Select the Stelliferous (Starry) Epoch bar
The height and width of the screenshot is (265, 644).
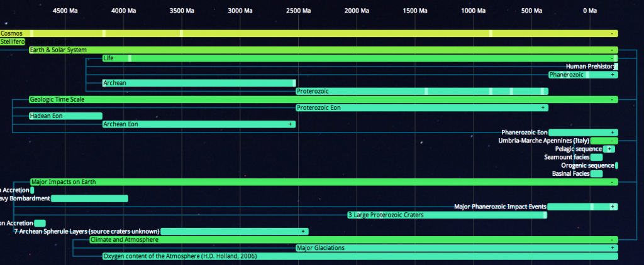click(13, 42)
